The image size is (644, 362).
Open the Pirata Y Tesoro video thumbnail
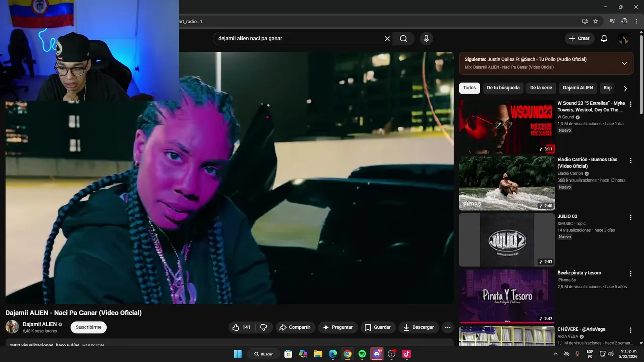tap(507, 297)
